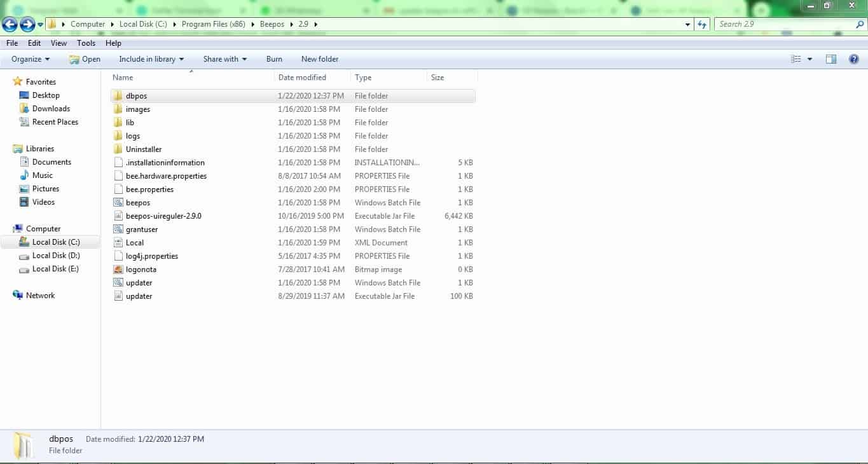This screenshot has width=868, height=464.
Task: Open Local Disk (E:) drive
Action: (56, 269)
